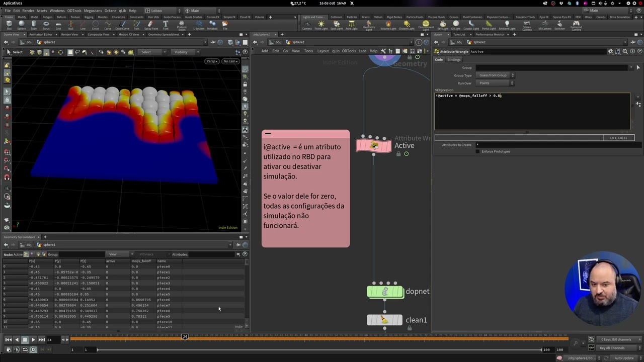Toggle lock flag on Active node
The width and height of the screenshot is (644, 362).
398,154
